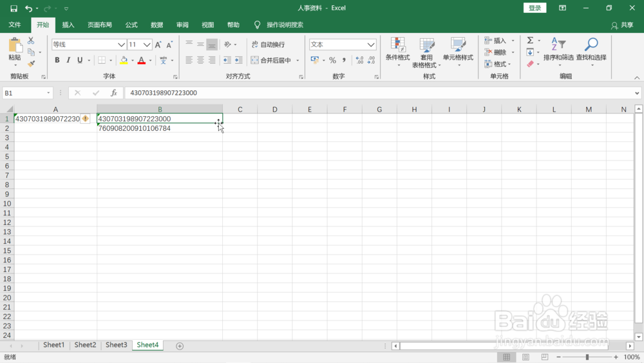Click the Tell Me search box 操作说明搜索

click(x=285, y=25)
